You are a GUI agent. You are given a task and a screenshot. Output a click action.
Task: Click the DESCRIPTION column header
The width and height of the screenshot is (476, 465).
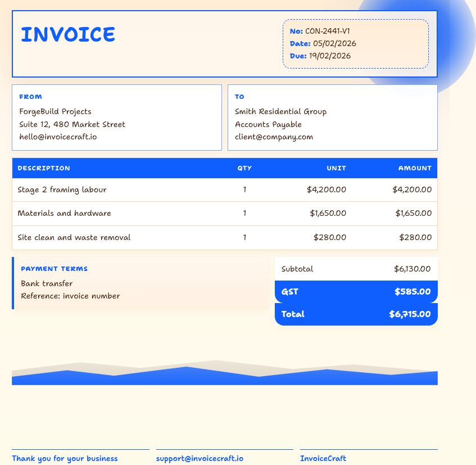pos(44,168)
